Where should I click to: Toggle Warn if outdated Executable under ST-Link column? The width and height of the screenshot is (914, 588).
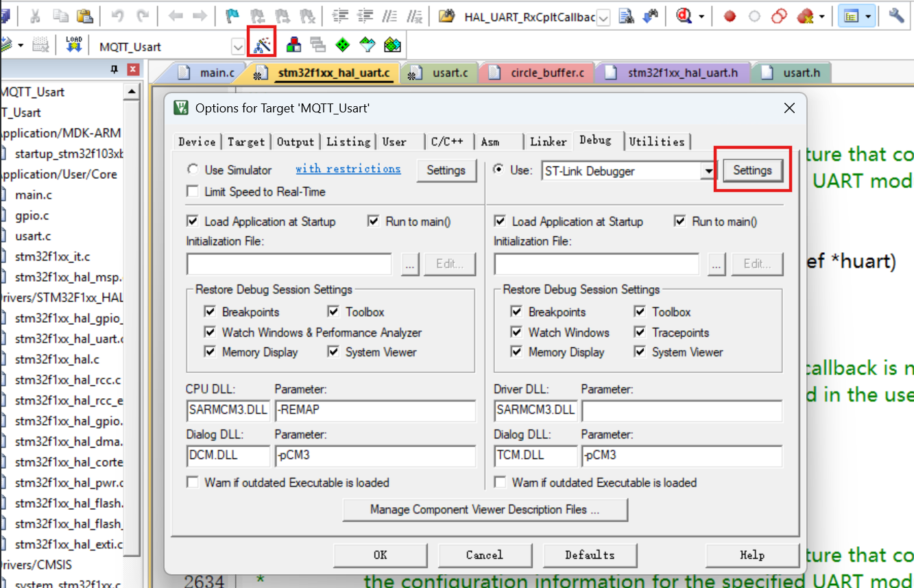[500, 482]
